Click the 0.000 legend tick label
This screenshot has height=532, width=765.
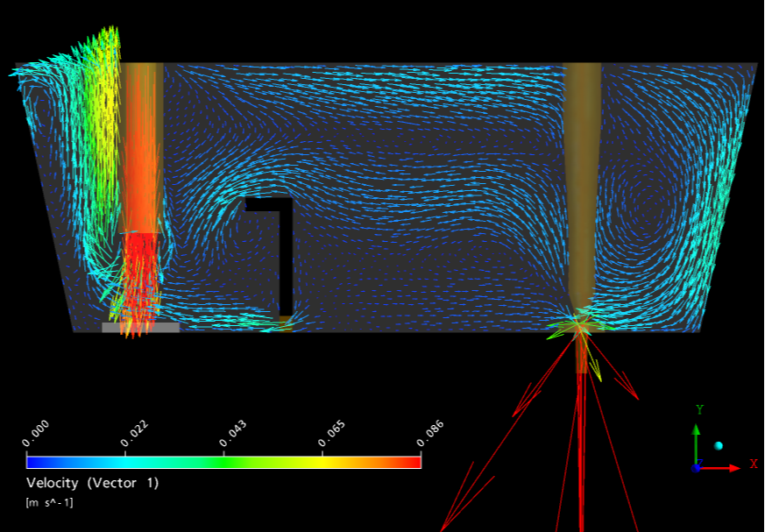37,433
